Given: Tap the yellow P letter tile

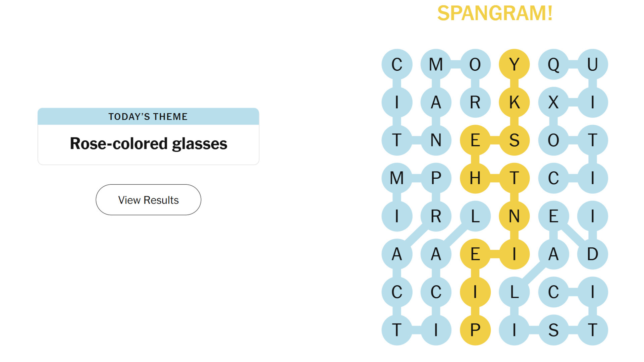Looking at the screenshot, I should 475,330.
